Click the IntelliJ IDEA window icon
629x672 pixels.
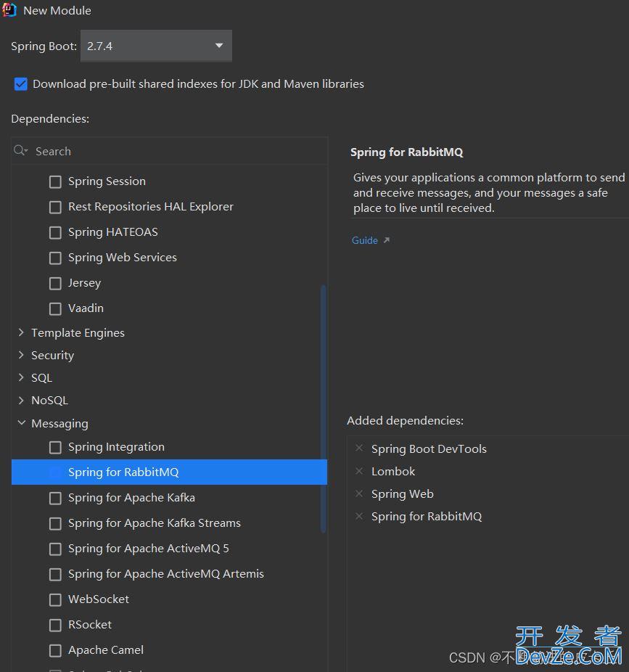[x=9, y=9]
